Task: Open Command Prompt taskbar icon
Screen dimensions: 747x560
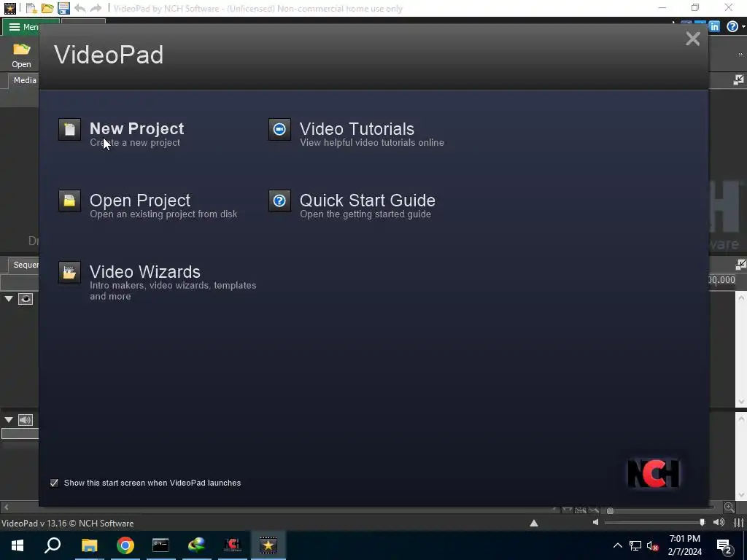Action: point(160,545)
